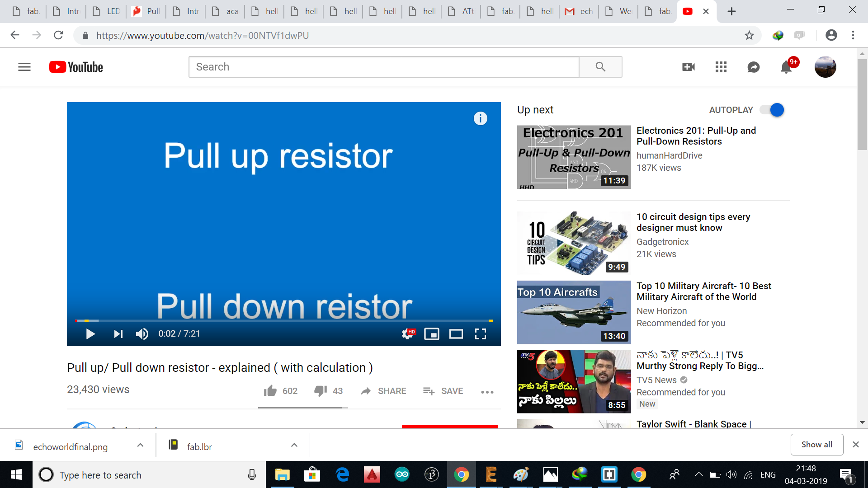The image size is (868, 488).
Task: Skip to the next video
Action: click(x=118, y=334)
